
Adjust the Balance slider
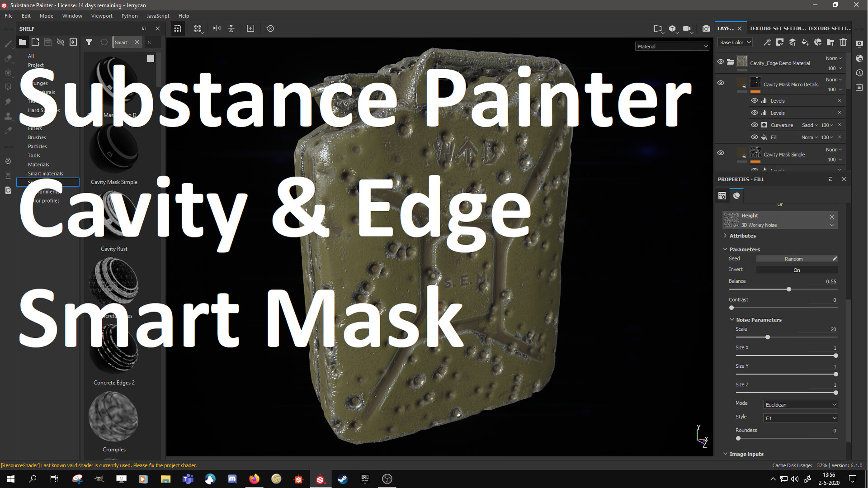[x=789, y=289]
